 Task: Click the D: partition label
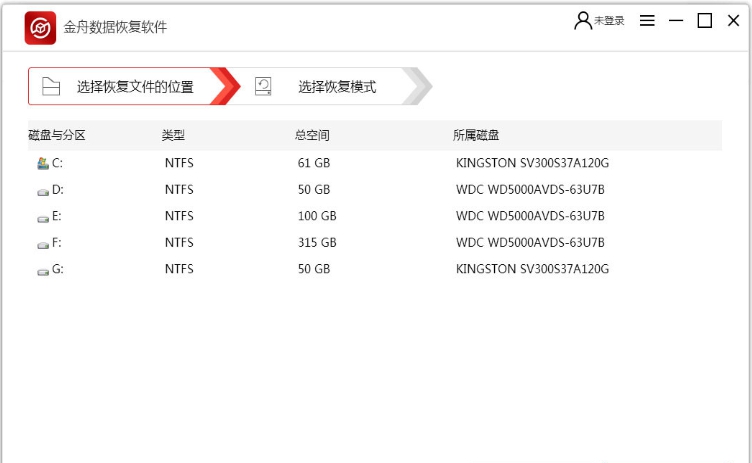[x=58, y=190]
